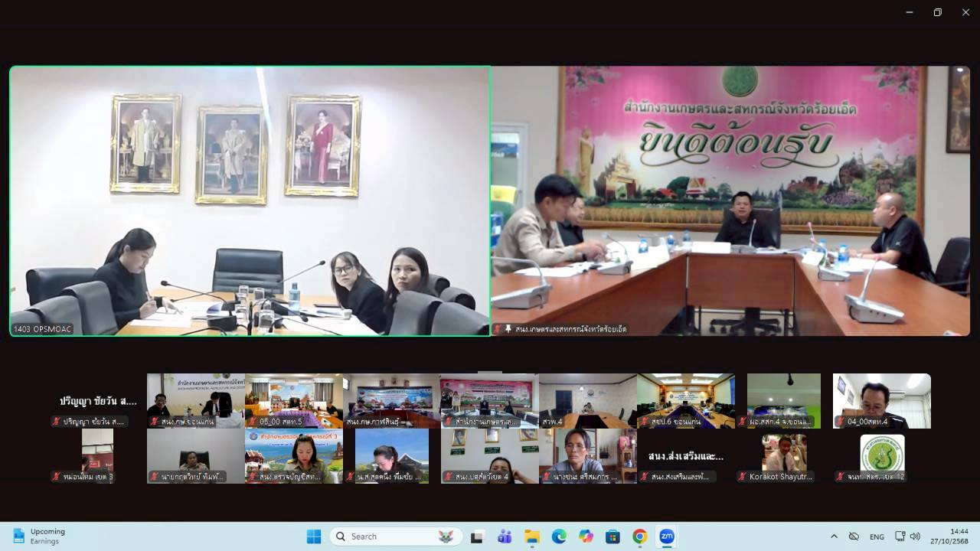980x551 pixels.
Task: Open Microsoft Store from the taskbar
Action: point(612,536)
